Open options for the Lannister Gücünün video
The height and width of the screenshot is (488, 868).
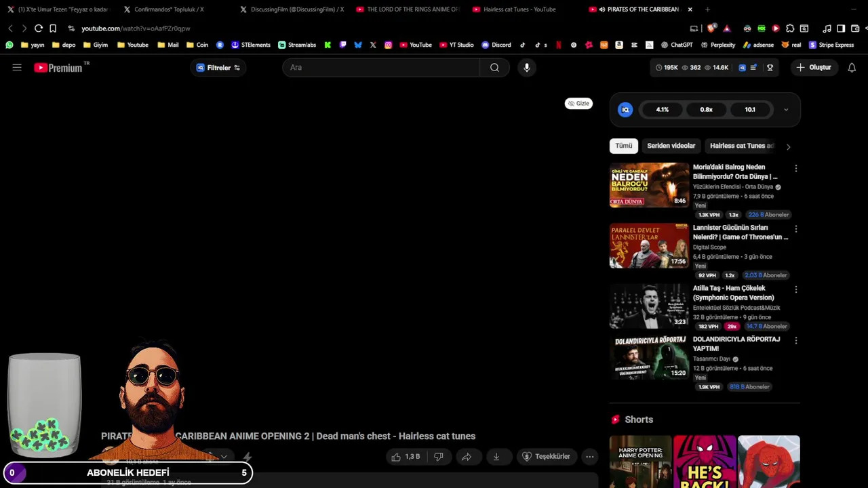pyautogui.click(x=796, y=229)
